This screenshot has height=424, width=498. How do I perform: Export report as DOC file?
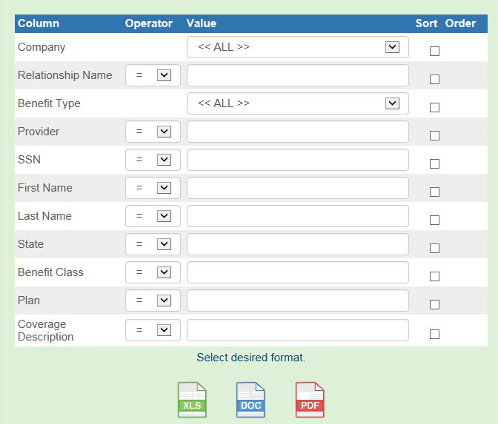tap(250, 400)
